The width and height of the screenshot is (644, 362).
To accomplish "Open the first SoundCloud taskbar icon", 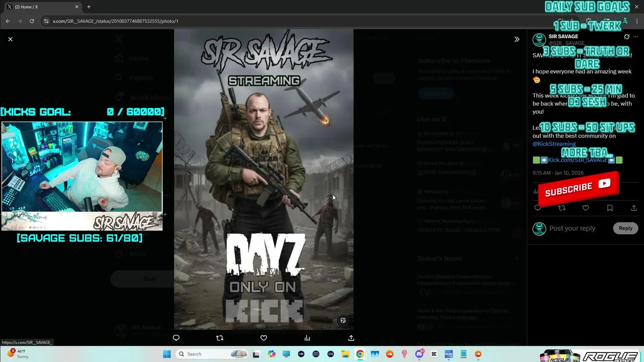I will coord(389,354).
